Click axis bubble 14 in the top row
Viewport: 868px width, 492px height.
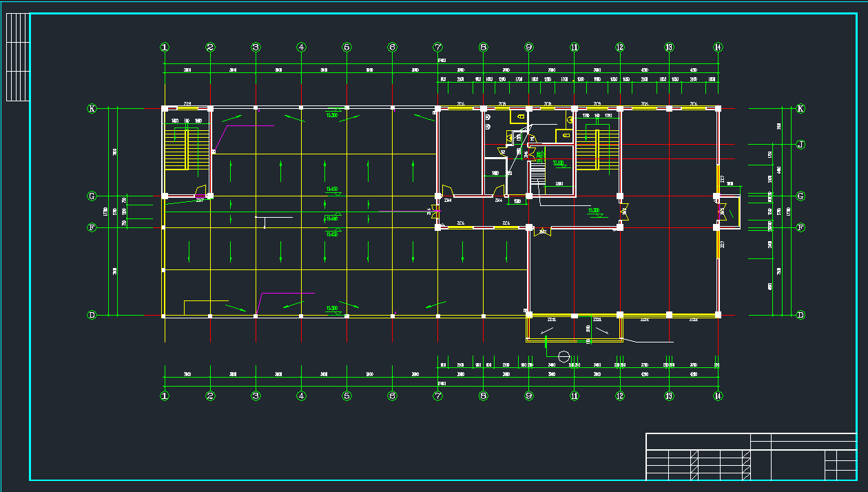tap(718, 48)
